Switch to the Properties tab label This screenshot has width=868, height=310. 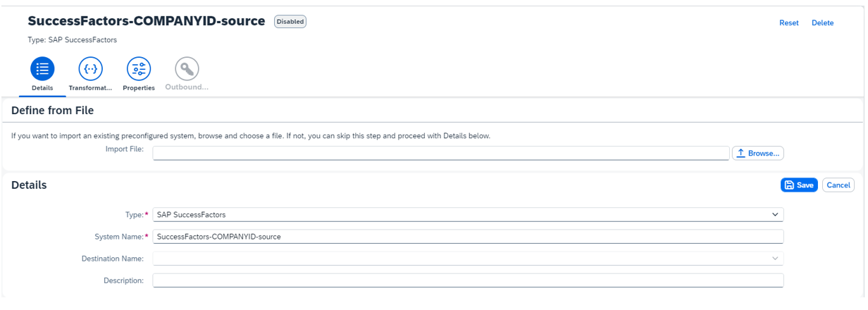point(139,88)
